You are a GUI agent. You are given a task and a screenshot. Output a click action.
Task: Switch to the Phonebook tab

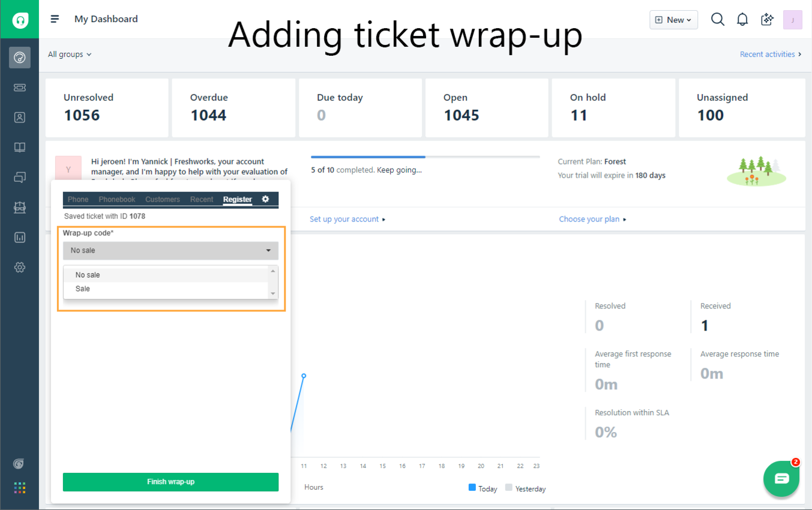pyautogui.click(x=116, y=199)
